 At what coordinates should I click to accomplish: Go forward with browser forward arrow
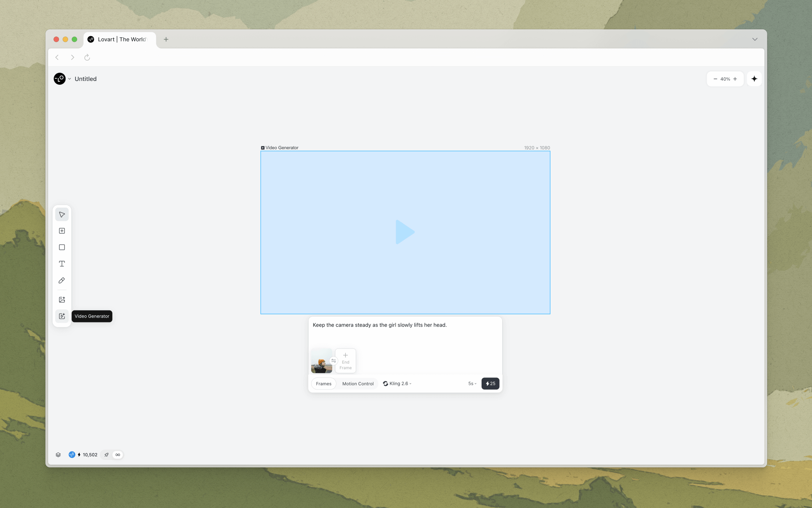pos(73,57)
